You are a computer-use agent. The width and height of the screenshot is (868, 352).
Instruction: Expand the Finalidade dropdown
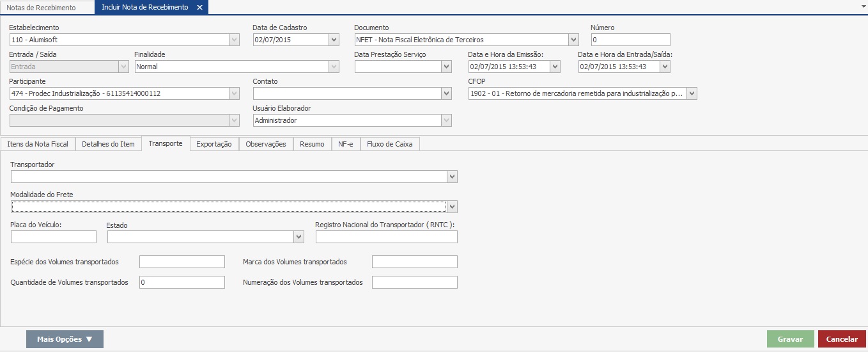click(334, 67)
